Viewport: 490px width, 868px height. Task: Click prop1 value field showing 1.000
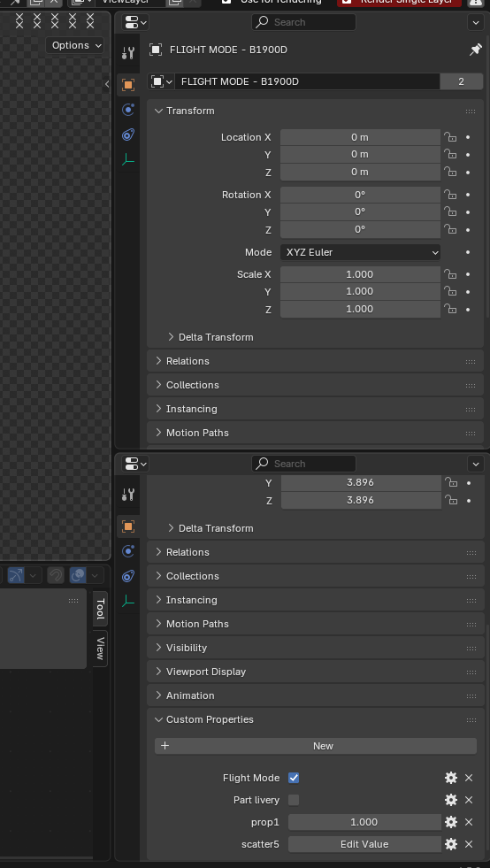pyautogui.click(x=364, y=822)
